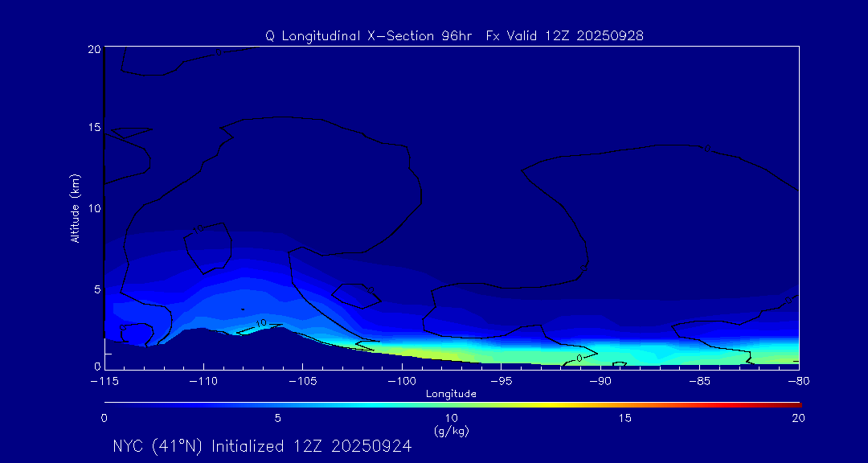Click the '5' tick label under the colorbar
The image size is (868, 463).
pos(278,419)
